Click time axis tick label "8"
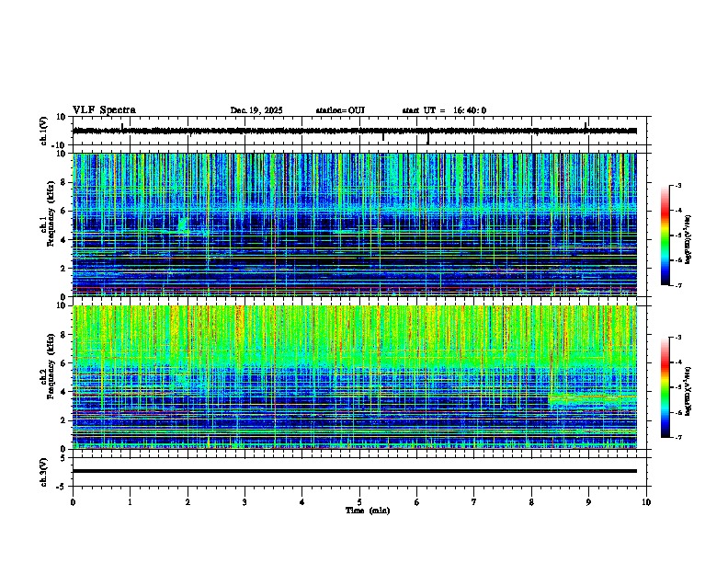 point(531,502)
